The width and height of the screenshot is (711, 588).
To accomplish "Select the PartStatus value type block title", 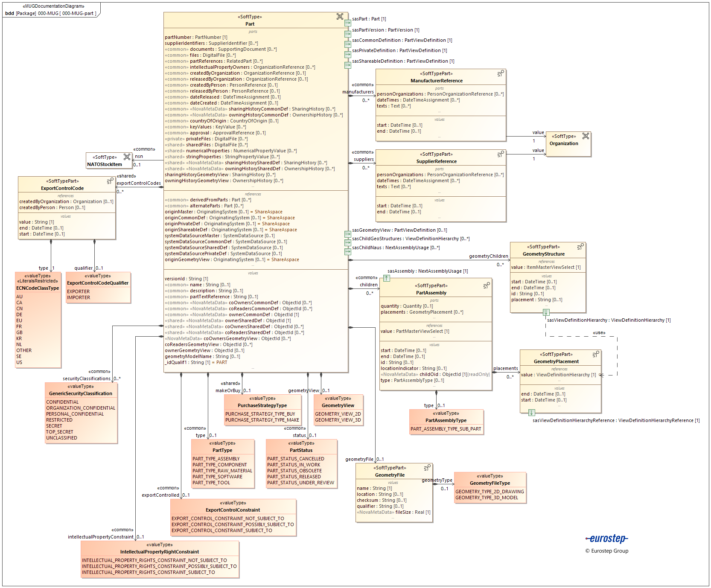I will click(x=301, y=450).
